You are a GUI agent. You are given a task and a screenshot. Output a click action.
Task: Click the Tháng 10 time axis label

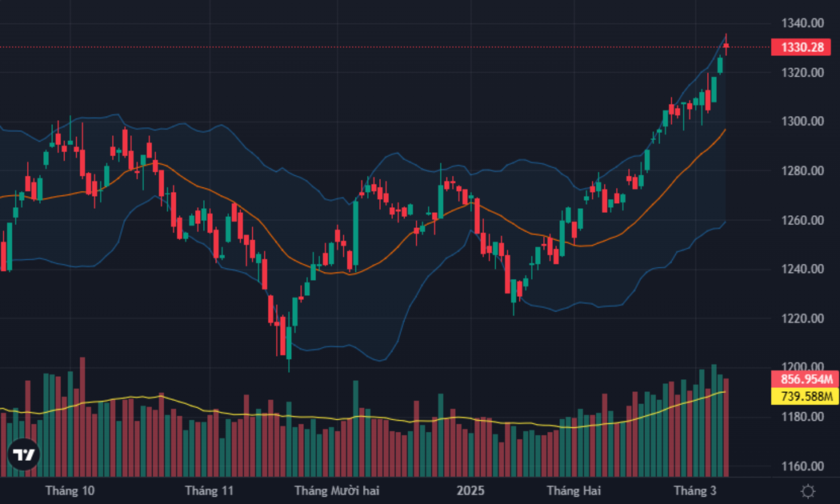(x=70, y=490)
